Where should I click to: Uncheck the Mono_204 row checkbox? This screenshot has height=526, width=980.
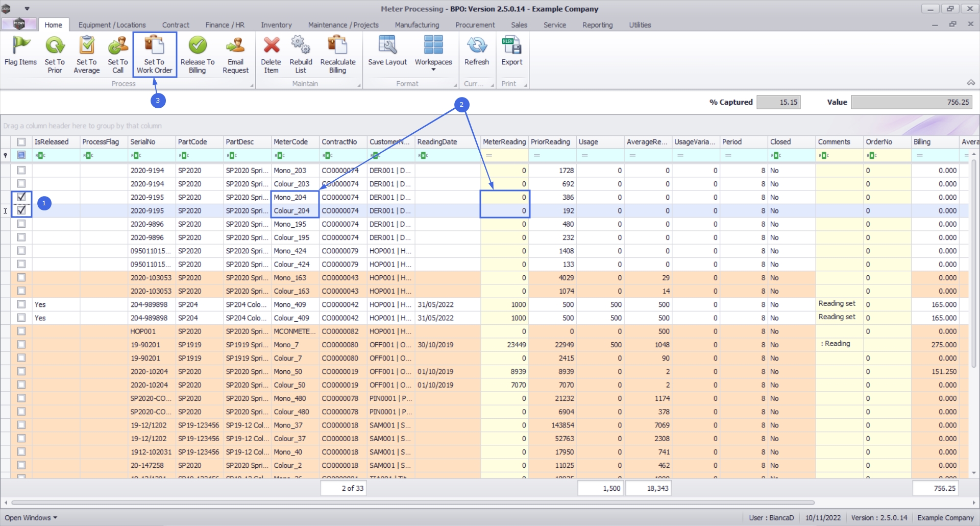coord(21,197)
